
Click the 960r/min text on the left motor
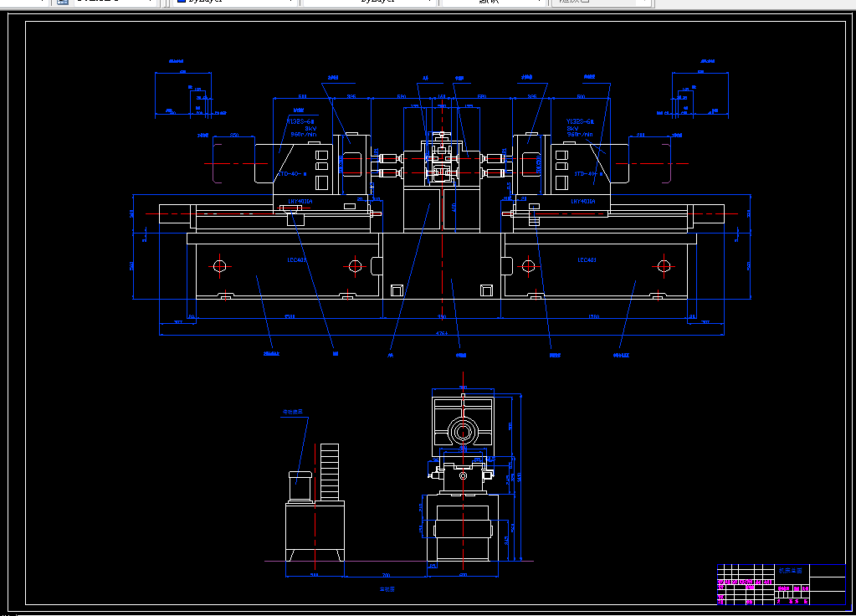coord(304,135)
